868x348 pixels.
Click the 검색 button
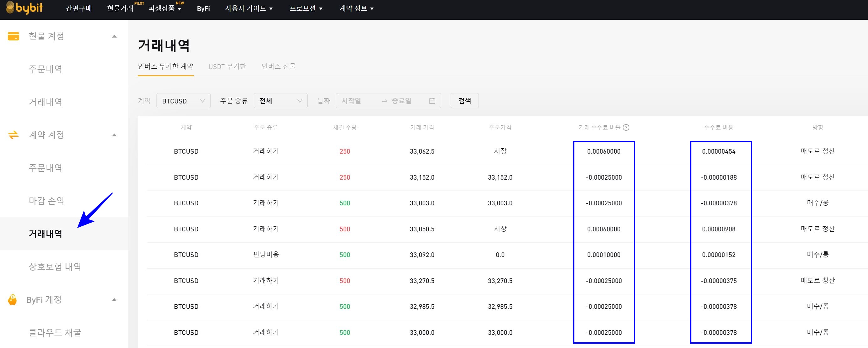(x=464, y=101)
